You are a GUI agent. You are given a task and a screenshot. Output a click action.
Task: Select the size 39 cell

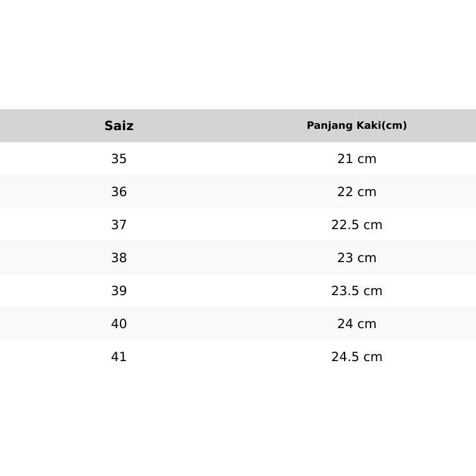[119, 291]
